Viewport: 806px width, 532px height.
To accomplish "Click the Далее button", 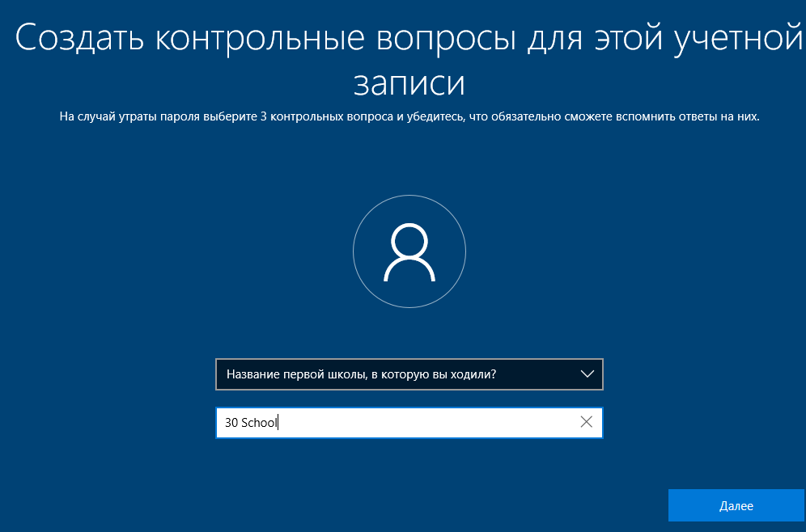I will tap(736, 506).
